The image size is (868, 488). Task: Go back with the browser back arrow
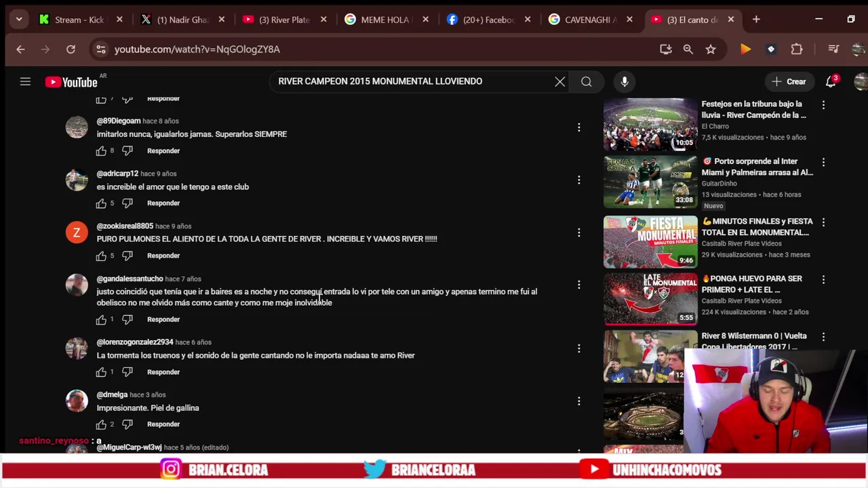click(20, 49)
